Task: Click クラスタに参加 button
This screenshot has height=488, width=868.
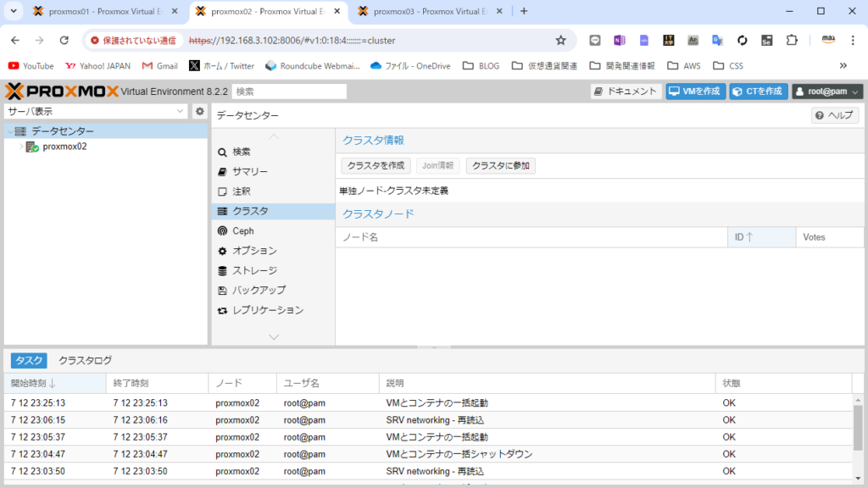Action: point(500,166)
